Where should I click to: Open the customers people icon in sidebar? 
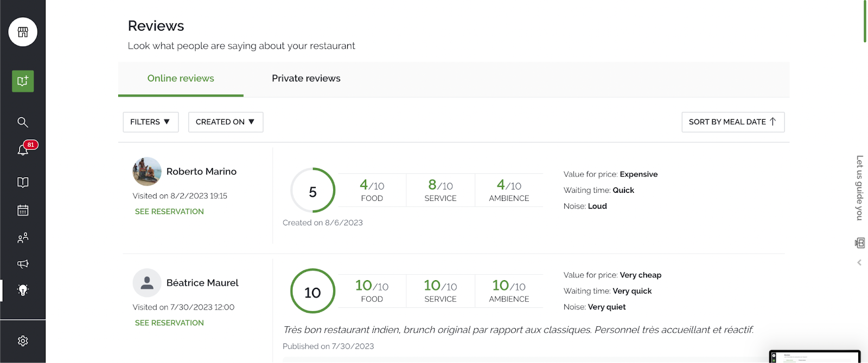coord(23,238)
